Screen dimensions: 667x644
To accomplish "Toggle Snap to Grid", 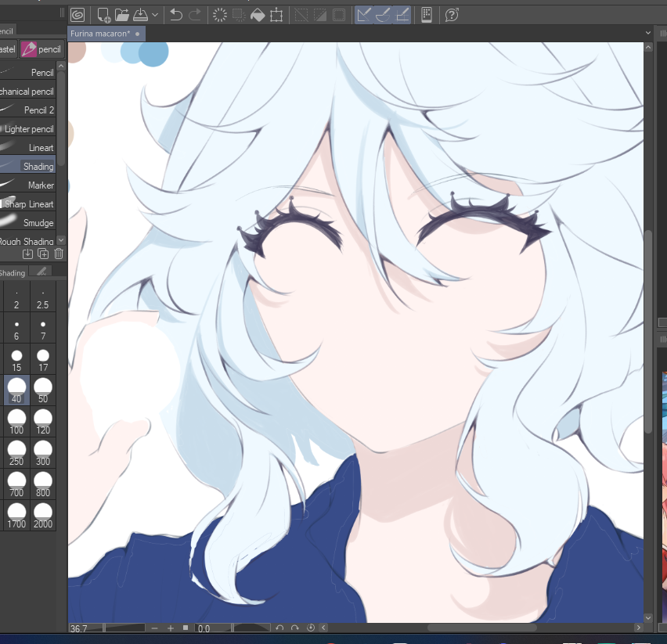I will pyautogui.click(x=402, y=16).
